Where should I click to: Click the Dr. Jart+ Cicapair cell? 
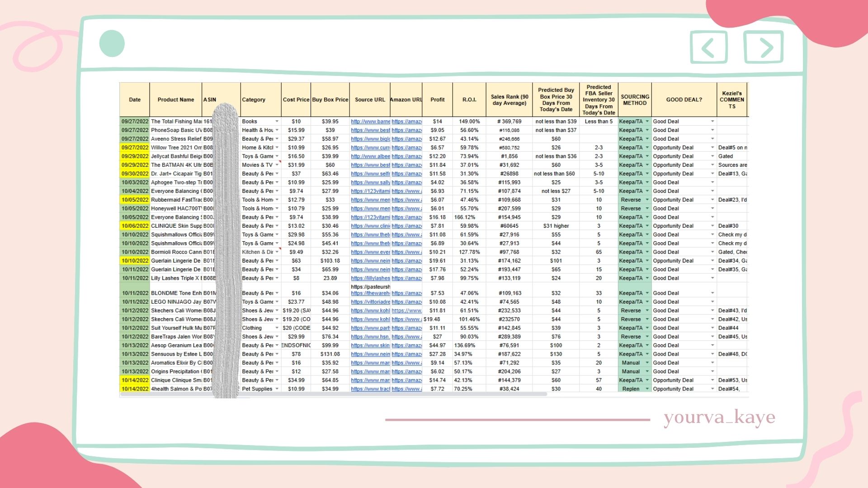click(x=176, y=174)
